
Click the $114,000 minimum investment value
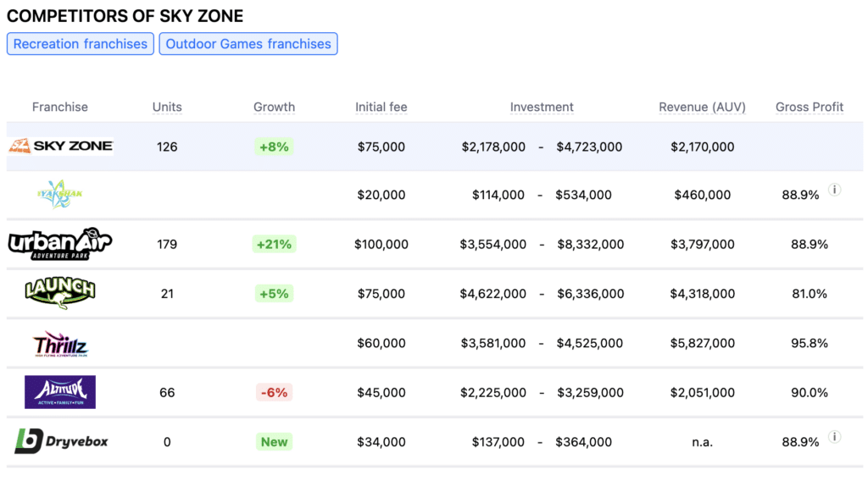(x=498, y=195)
